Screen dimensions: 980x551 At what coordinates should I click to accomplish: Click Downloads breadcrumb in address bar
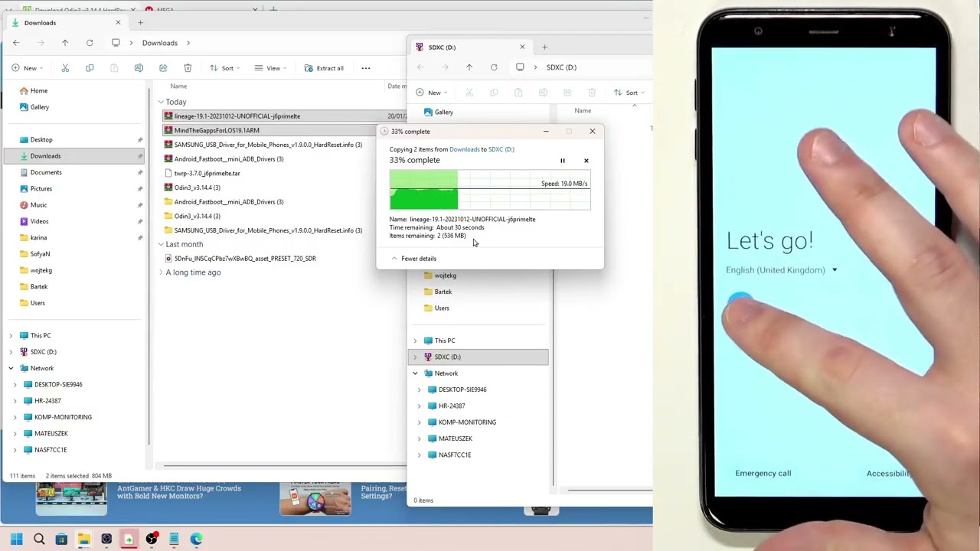coord(159,43)
